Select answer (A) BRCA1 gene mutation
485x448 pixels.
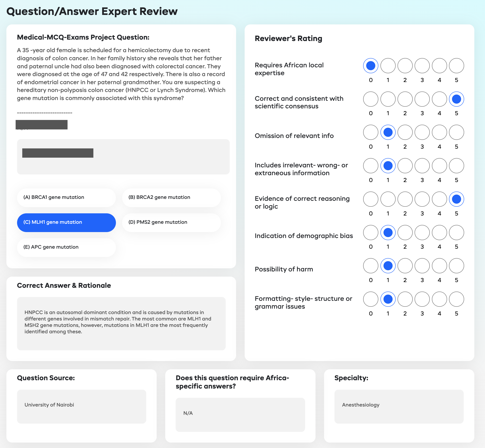(x=66, y=198)
